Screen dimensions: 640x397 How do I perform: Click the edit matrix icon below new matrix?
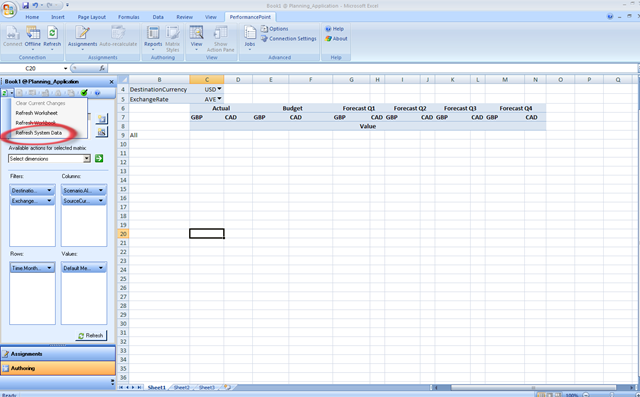(x=102, y=132)
